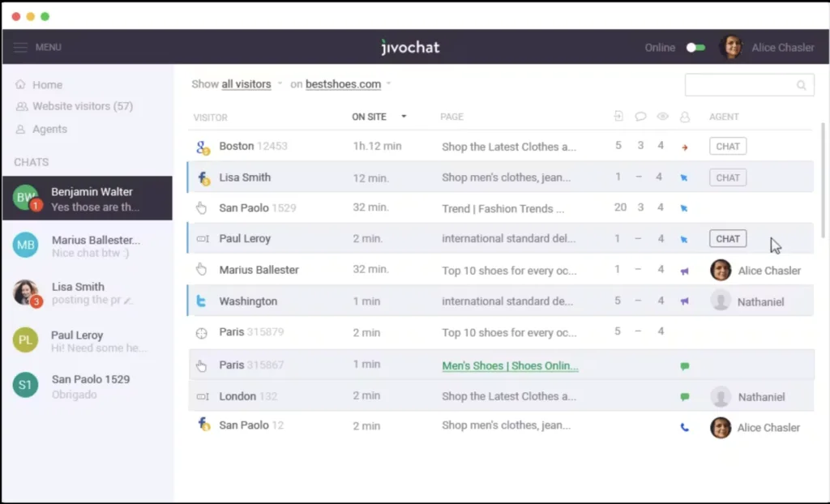Click text-input icon for London 132 row

[x=203, y=396]
